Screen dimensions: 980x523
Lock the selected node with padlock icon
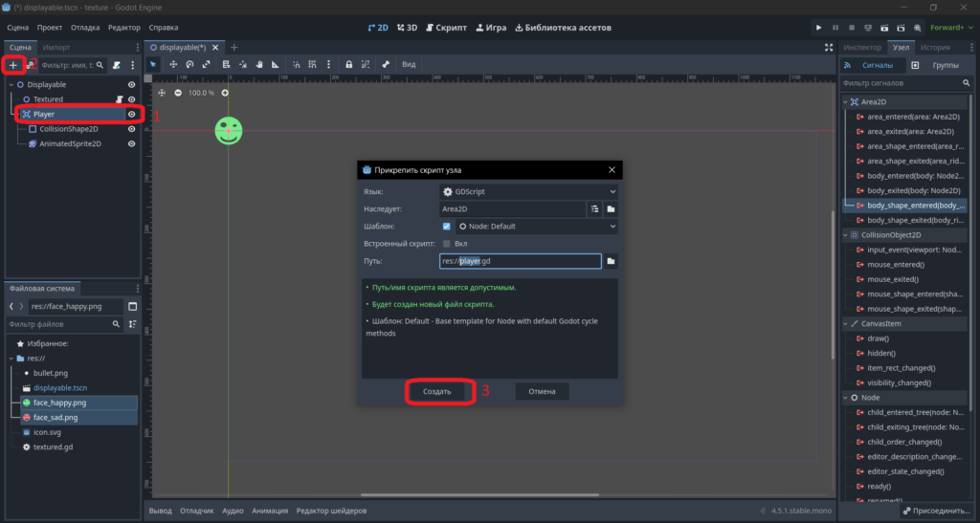pyautogui.click(x=348, y=64)
